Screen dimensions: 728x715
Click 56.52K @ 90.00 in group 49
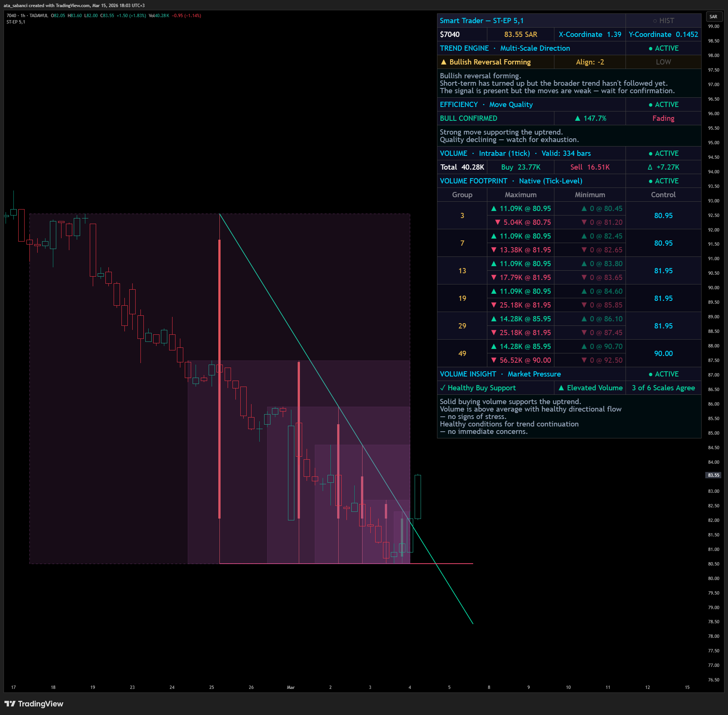[x=521, y=360]
